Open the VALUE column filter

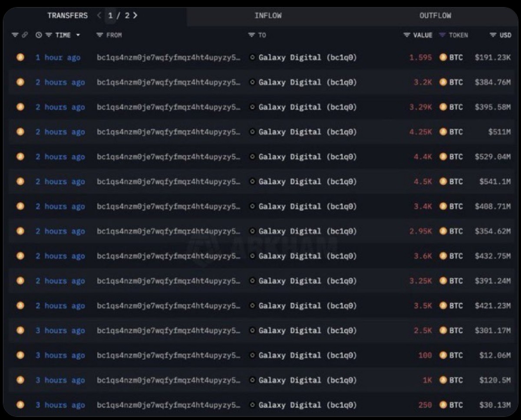tap(407, 35)
